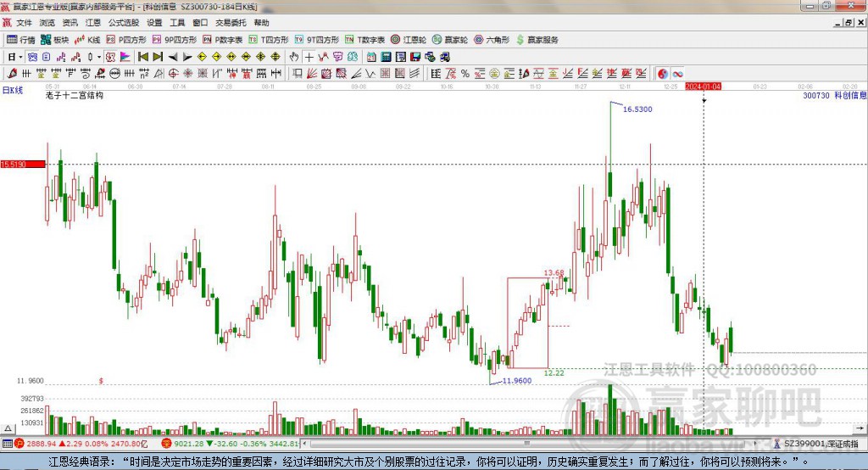
Task: Click the 9021.28 index value in the status bar
Action: coord(189,444)
